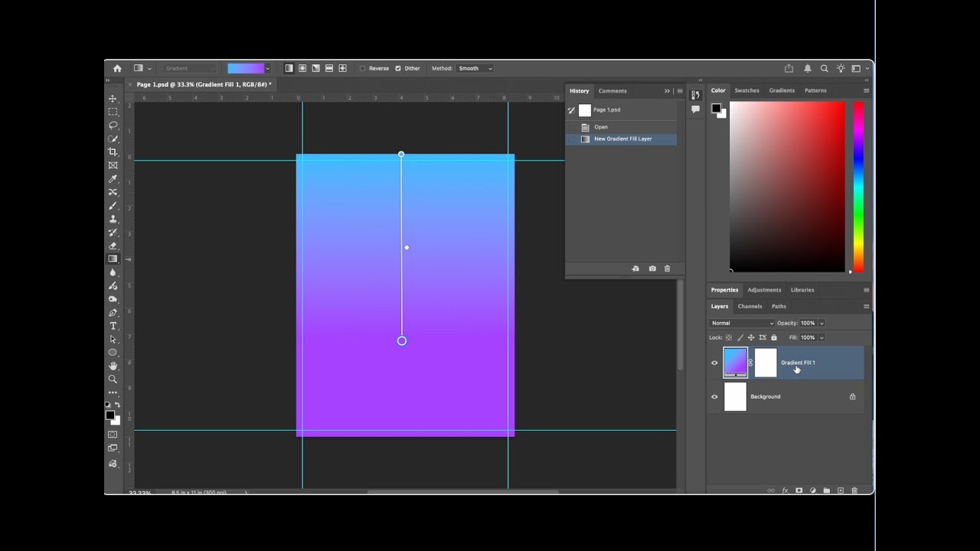Viewport: 980px width, 551px height.
Task: Open the Layers panel menu
Action: pyautogui.click(x=866, y=306)
